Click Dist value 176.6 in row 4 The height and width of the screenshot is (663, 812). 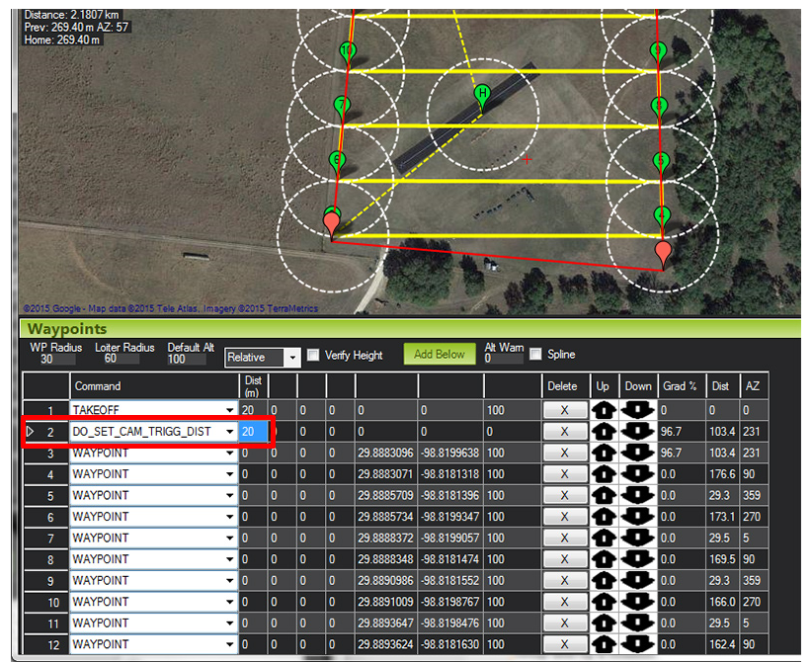(722, 474)
